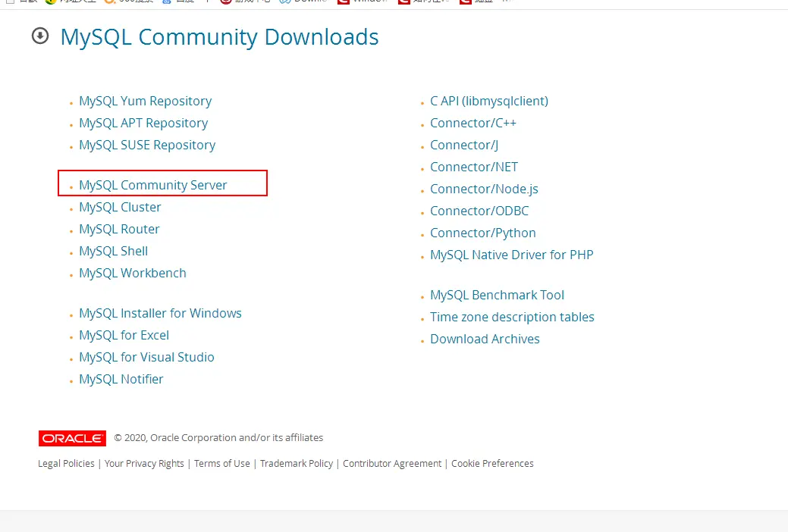Open the Download Archives link
The height and width of the screenshot is (532, 788).
coord(485,339)
